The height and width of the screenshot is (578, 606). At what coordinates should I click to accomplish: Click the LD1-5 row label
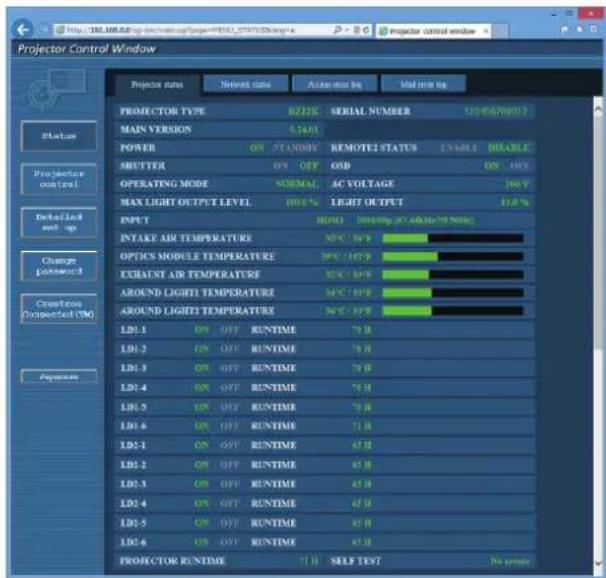[133, 407]
